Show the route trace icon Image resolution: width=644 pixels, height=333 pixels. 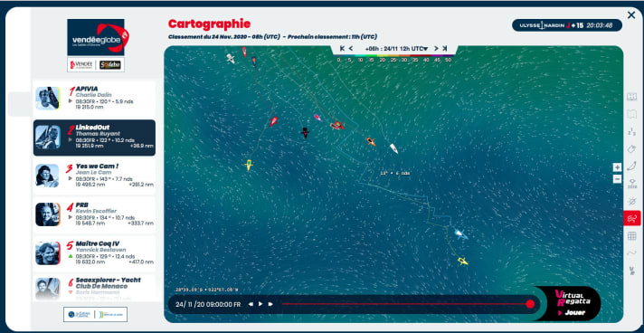point(631,166)
